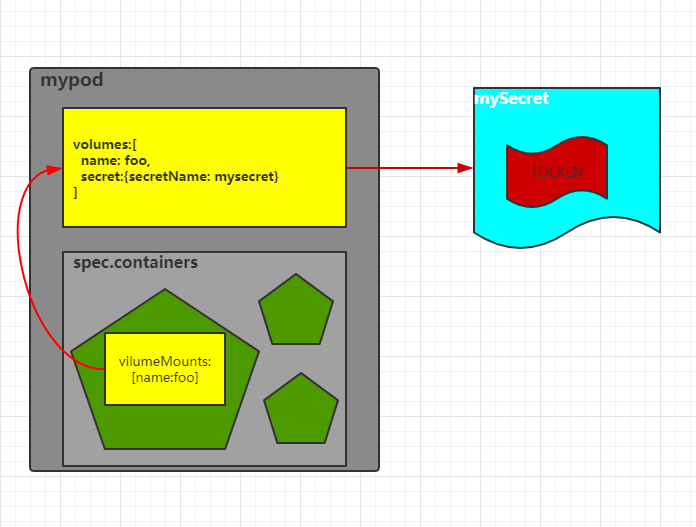Click the mypod title label

[71, 80]
